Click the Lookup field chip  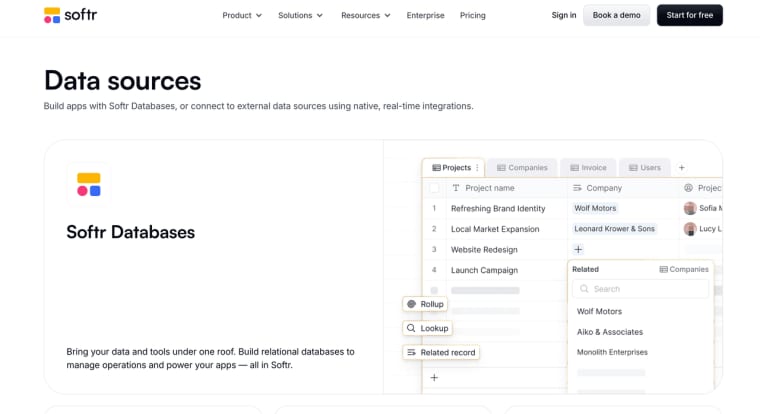pos(428,328)
